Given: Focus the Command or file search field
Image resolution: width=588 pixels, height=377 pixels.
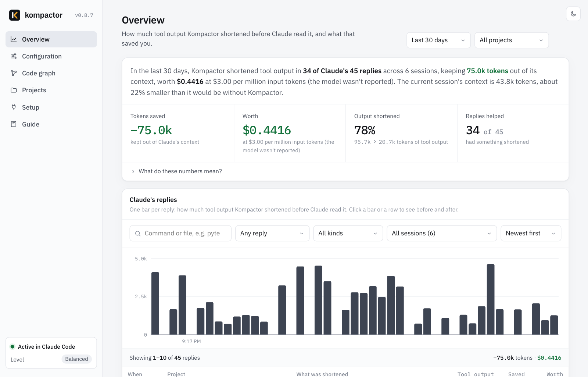Looking at the screenshot, I should (180, 233).
